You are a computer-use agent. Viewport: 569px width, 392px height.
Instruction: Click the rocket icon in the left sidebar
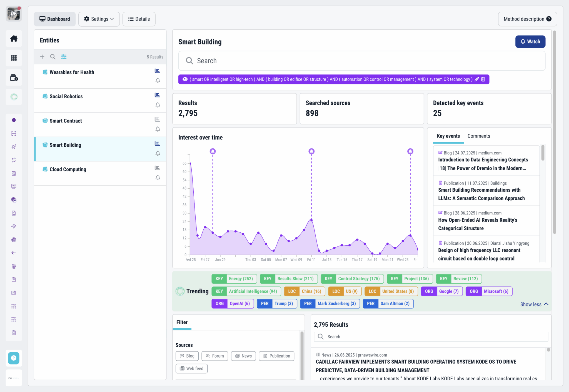14,147
